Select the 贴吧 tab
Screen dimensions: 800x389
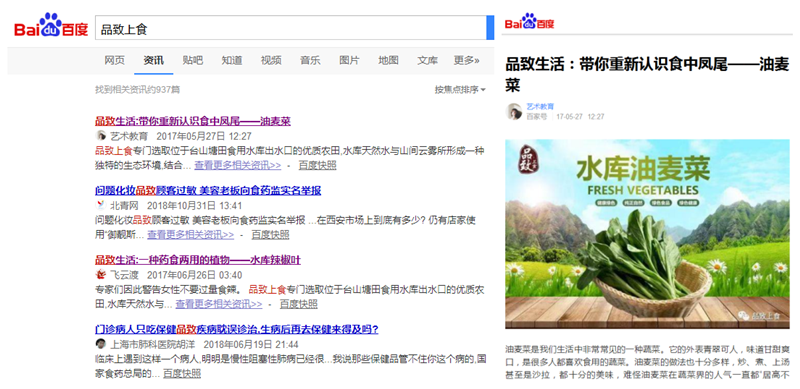coord(192,60)
